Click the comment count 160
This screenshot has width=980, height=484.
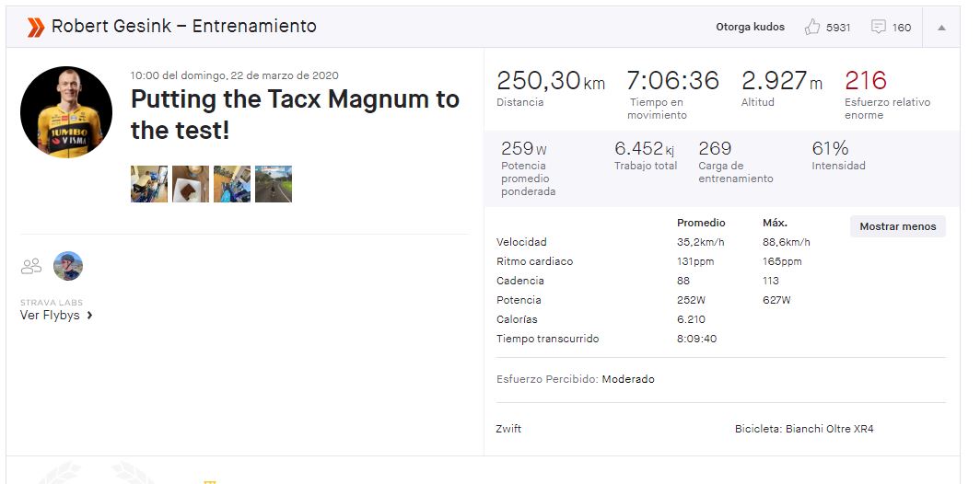pos(902,28)
